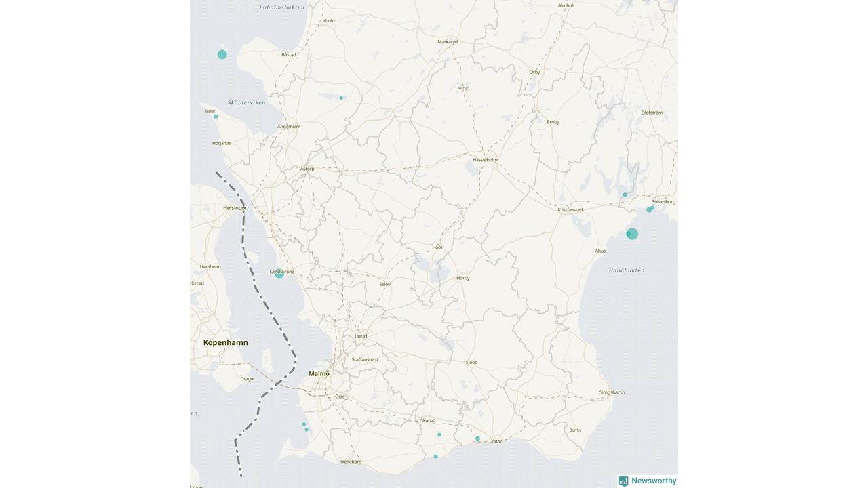Click the Hørsholm label
This screenshot has height=488, width=868.
[x=210, y=267]
